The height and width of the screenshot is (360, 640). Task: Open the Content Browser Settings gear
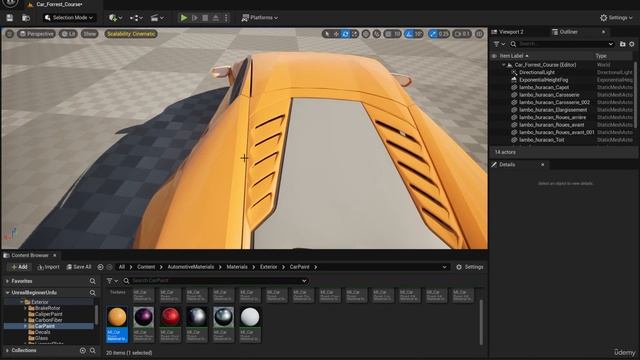tap(470, 267)
